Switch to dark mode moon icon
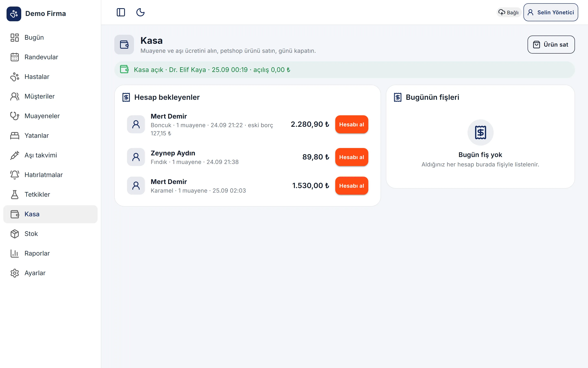The height and width of the screenshot is (368, 588). pyautogui.click(x=140, y=12)
